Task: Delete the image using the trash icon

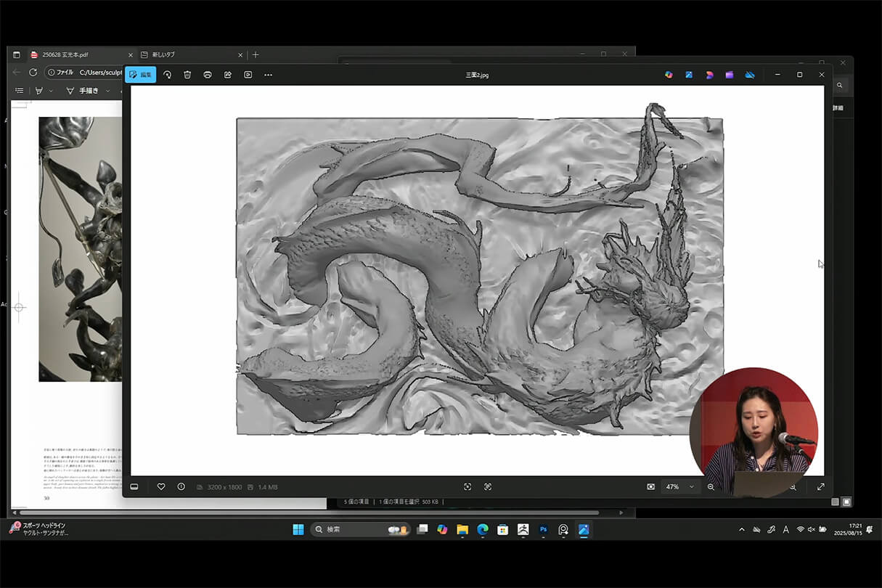Action: [x=187, y=75]
